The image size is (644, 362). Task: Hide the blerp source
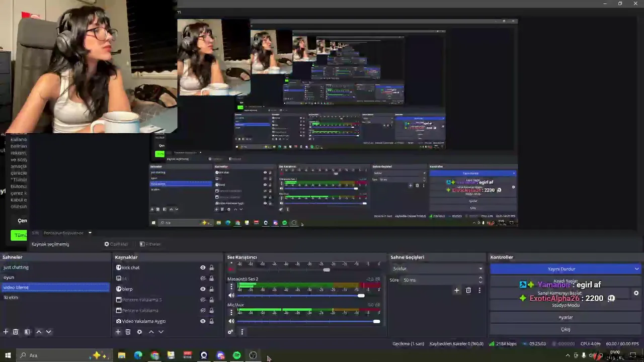point(203,289)
